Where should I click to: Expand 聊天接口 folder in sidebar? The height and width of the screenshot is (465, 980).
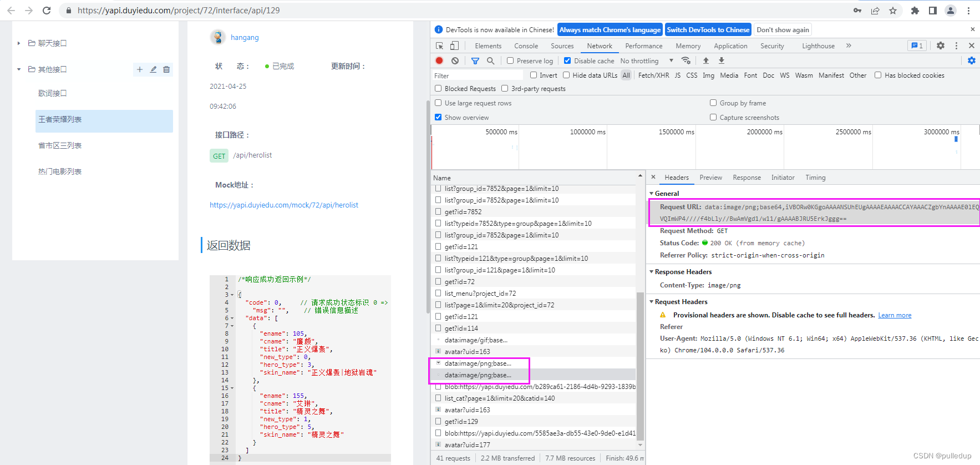(19, 43)
